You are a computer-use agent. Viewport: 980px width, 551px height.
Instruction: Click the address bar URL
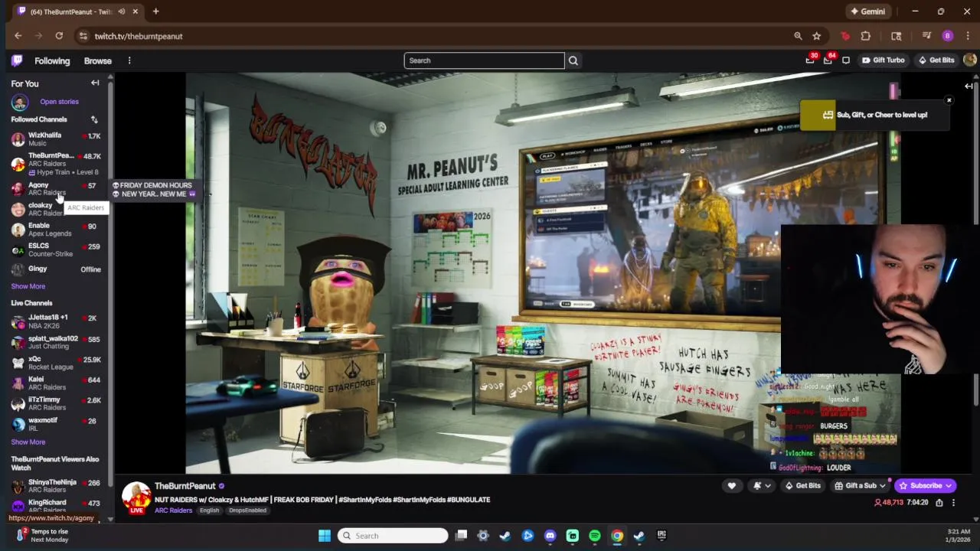pos(139,36)
